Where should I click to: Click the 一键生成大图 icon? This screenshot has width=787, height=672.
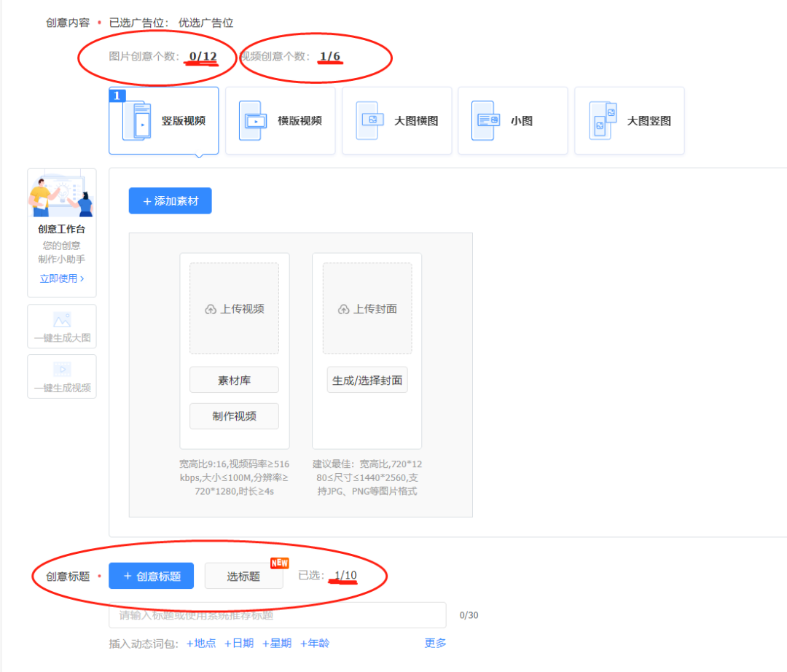62,321
